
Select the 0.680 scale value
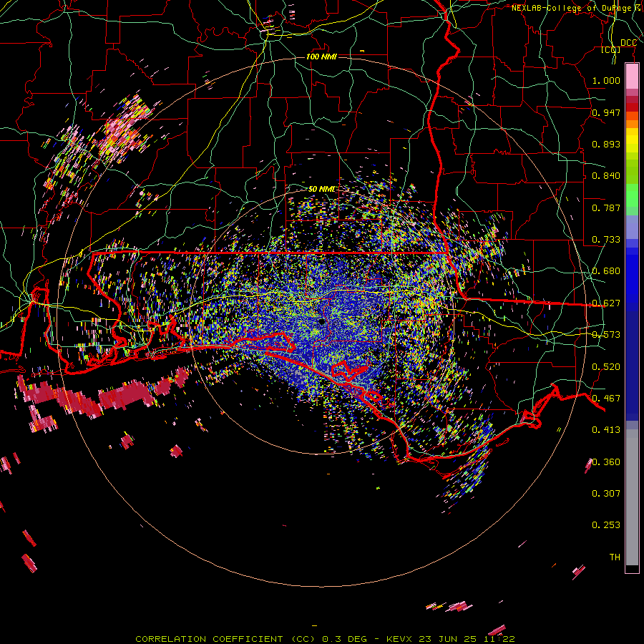tap(606, 271)
